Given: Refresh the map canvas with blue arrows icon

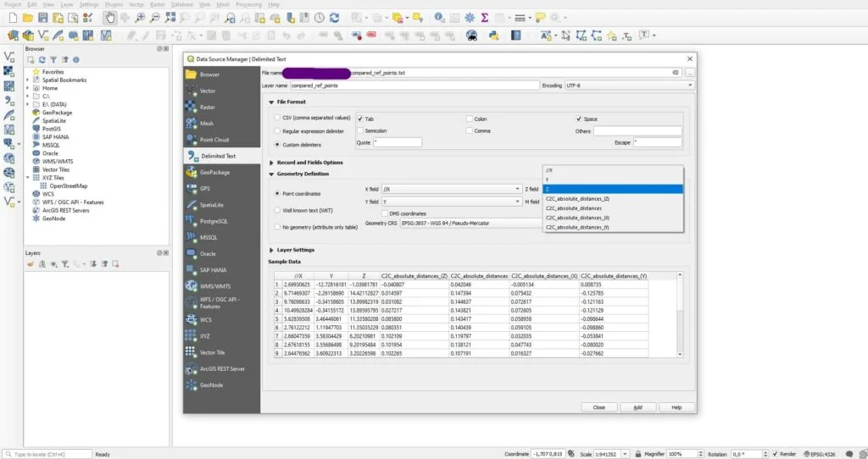Looking at the screenshot, I should click(334, 18).
